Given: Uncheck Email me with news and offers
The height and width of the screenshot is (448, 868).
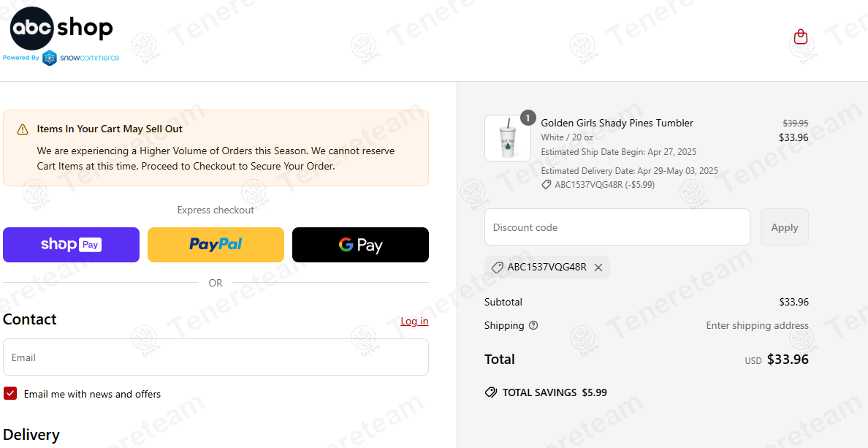Looking at the screenshot, I should click(10, 394).
